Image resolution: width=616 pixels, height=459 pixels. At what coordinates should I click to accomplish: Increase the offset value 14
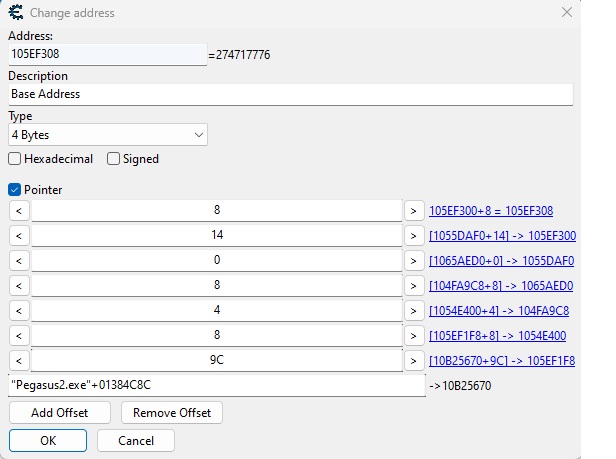click(413, 236)
